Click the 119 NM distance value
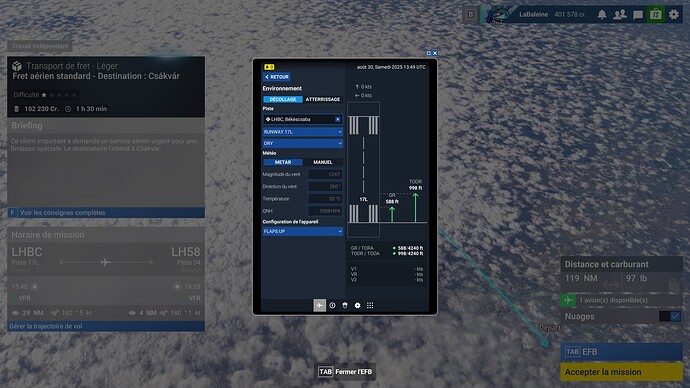 click(x=581, y=278)
